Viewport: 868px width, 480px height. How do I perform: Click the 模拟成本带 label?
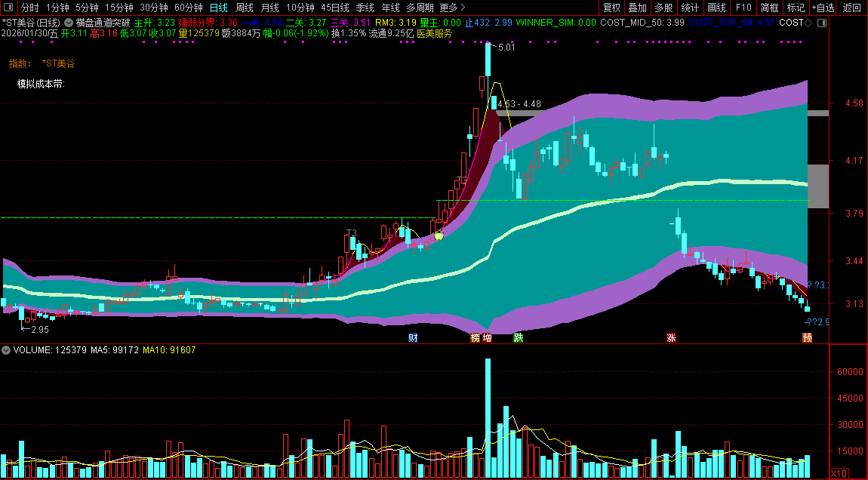click(41, 85)
